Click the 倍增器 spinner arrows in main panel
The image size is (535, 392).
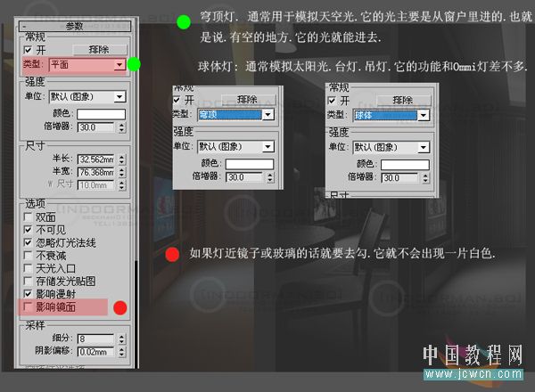click(x=122, y=127)
